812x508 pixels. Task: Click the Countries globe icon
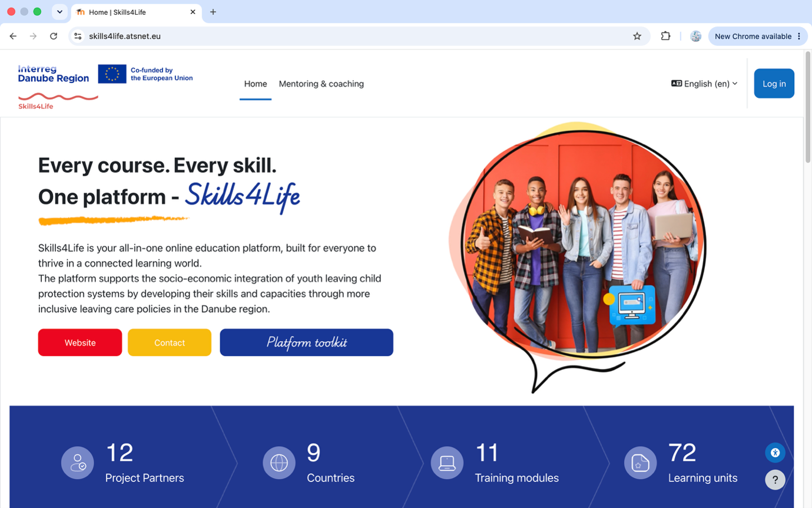coord(279,463)
